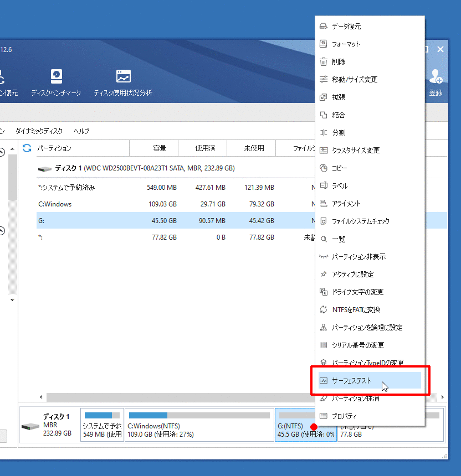Click the left panel scroll down arrow

12,300
